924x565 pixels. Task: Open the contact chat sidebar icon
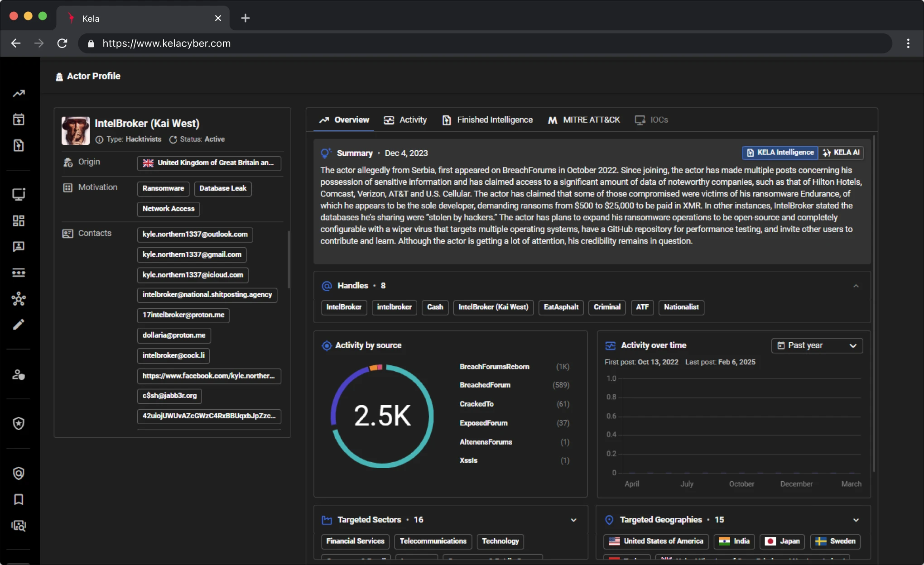(x=19, y=246)
